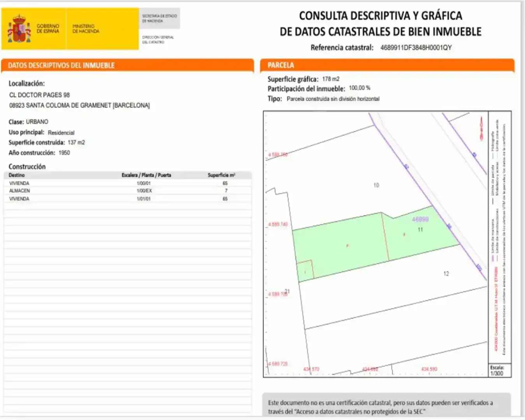Select the '65' area in the 1/00/01 row
Screen dimensions: 525x420
pyautogui.click(x=225, y=183)
